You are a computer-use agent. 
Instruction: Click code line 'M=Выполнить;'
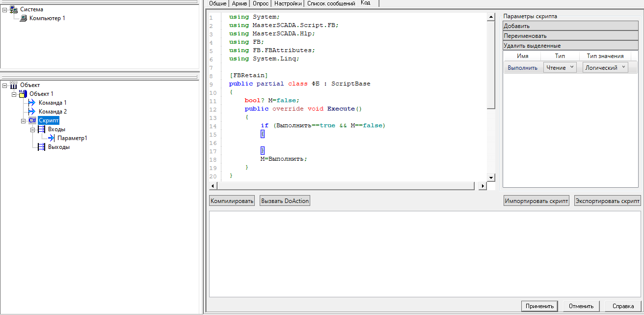(284, 159)
